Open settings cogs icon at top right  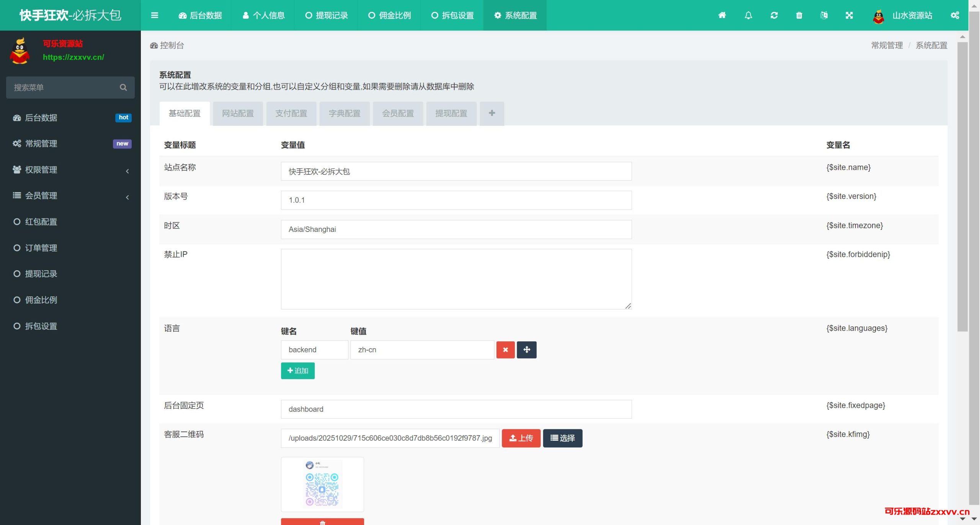(x=955, y=15)
